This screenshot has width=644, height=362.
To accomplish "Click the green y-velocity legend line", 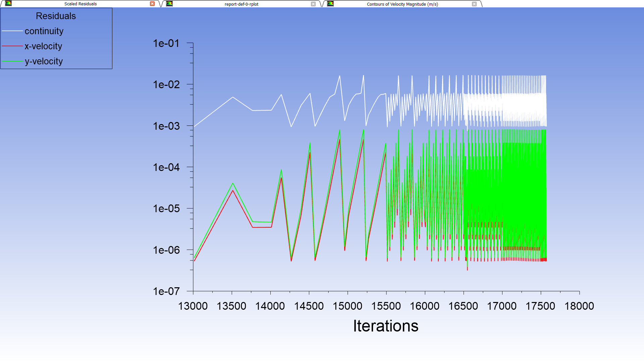I will click(x=12, y=61).
